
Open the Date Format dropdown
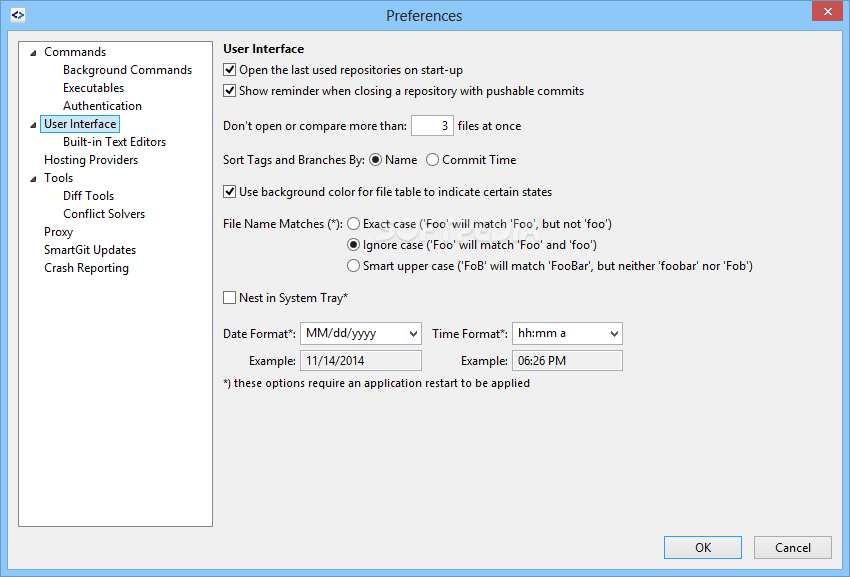[361, 334]
